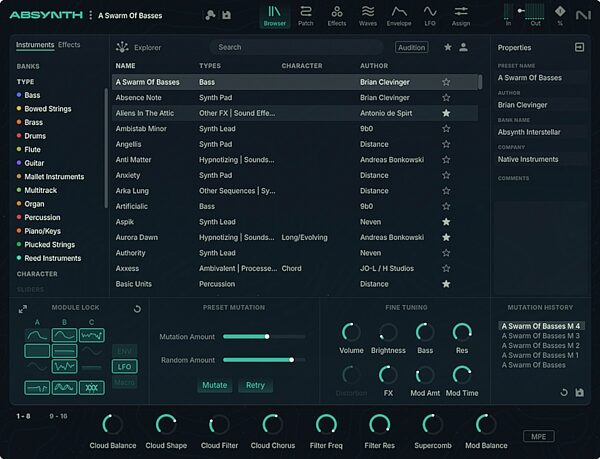Toggle the Audition button
The width and height of the screenshot is (600, 459).
(x=411, y=47)
